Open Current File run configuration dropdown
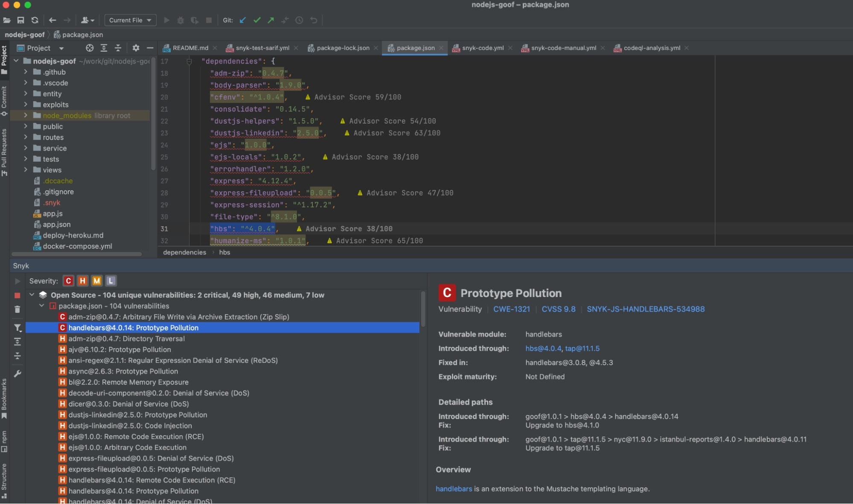This screenshot has width=853, height=504. [130, 20]
